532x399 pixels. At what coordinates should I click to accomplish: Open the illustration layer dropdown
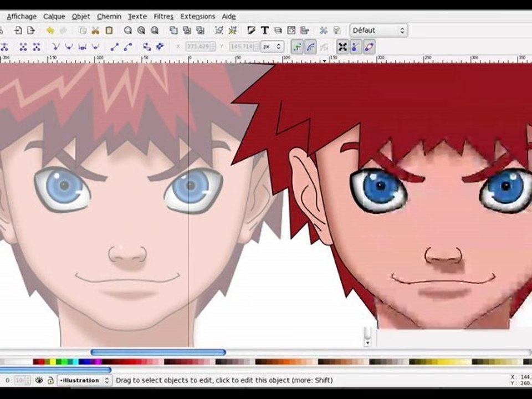click(84, 380)
